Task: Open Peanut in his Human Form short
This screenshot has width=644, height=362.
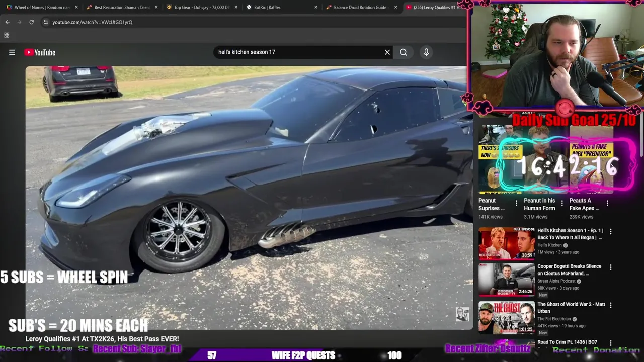Action: (539, 204)
